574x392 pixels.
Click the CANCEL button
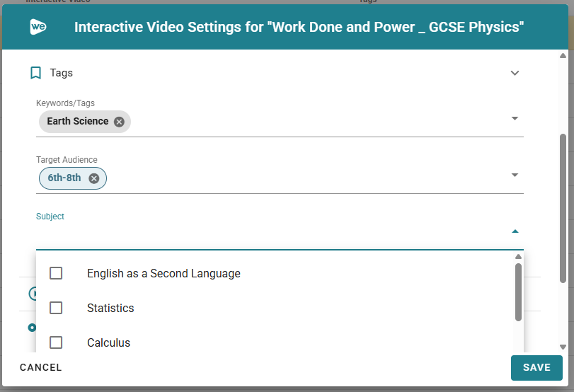pyautogui.click(x=41, y=367)
